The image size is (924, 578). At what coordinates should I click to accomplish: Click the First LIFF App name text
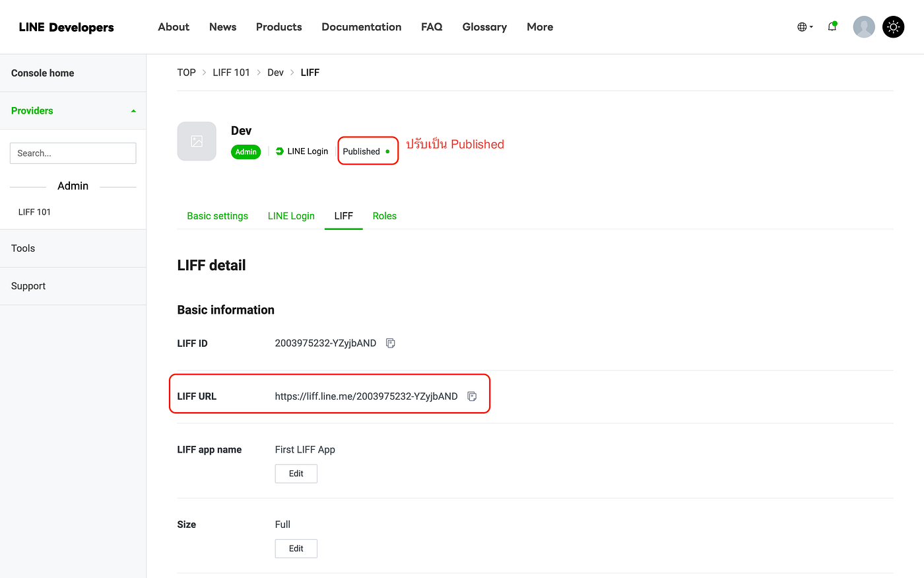[x=305, y=450]
